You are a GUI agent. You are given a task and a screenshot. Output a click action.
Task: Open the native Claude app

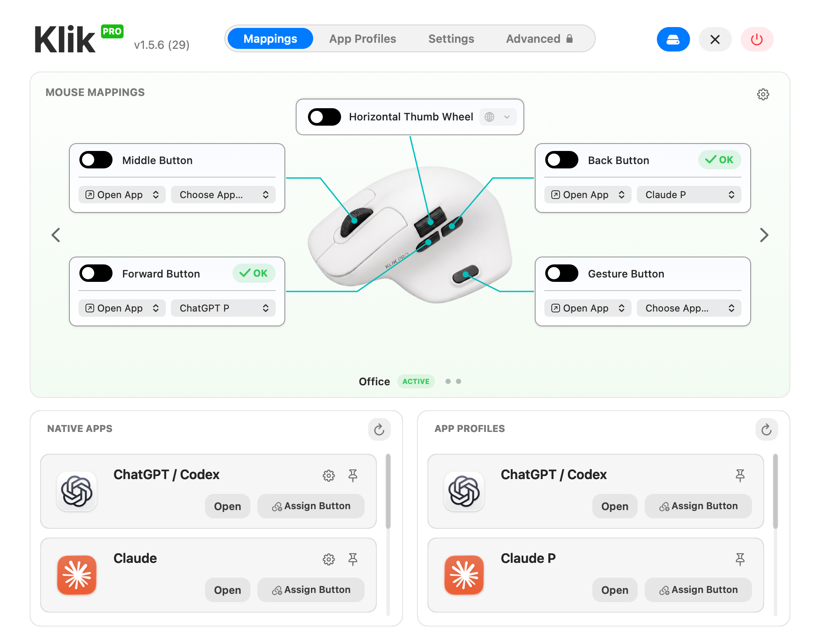point(228,590)
